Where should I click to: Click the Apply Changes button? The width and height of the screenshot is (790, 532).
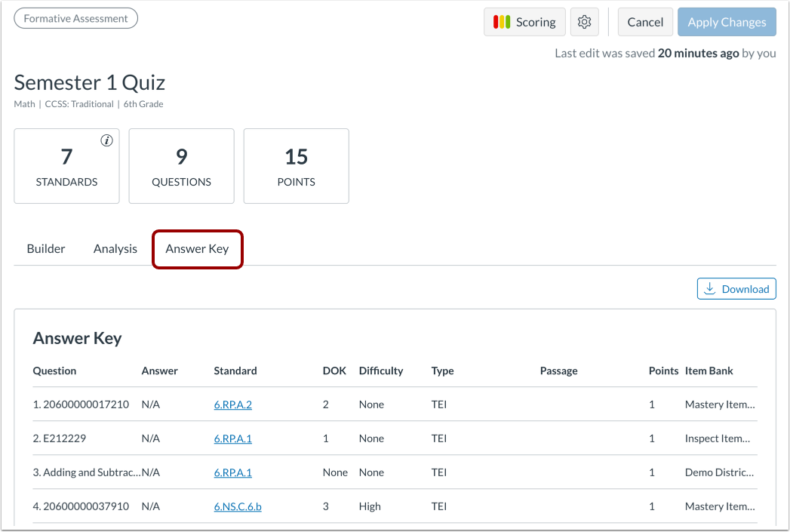click(x=727, y=22)
